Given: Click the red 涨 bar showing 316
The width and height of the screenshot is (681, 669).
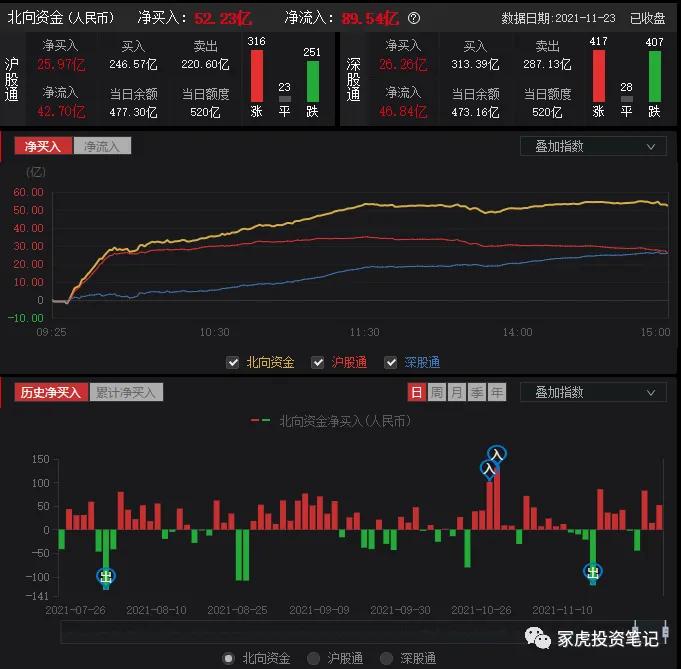Looking at the screenshot, I should coord(257,76).
